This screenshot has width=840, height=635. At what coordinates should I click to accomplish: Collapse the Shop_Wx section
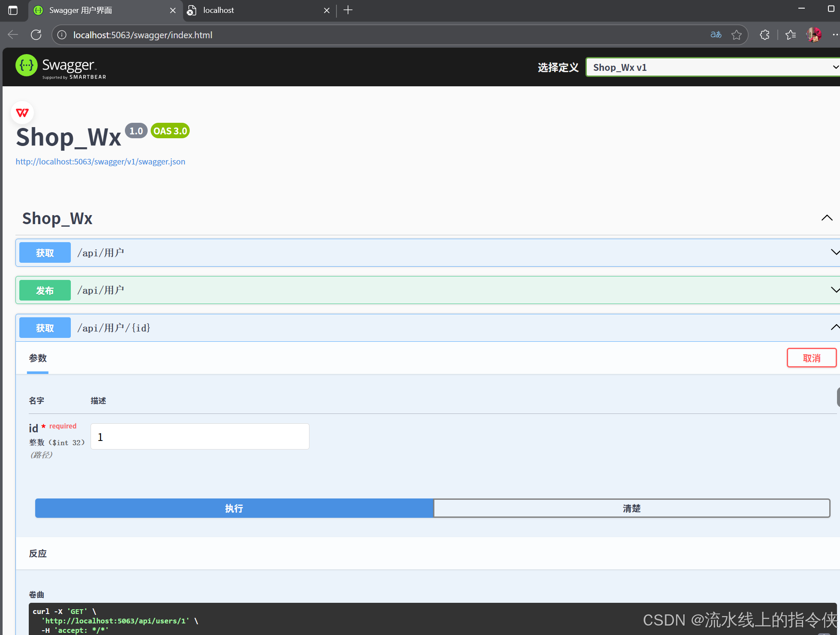[x=827, y=218]
